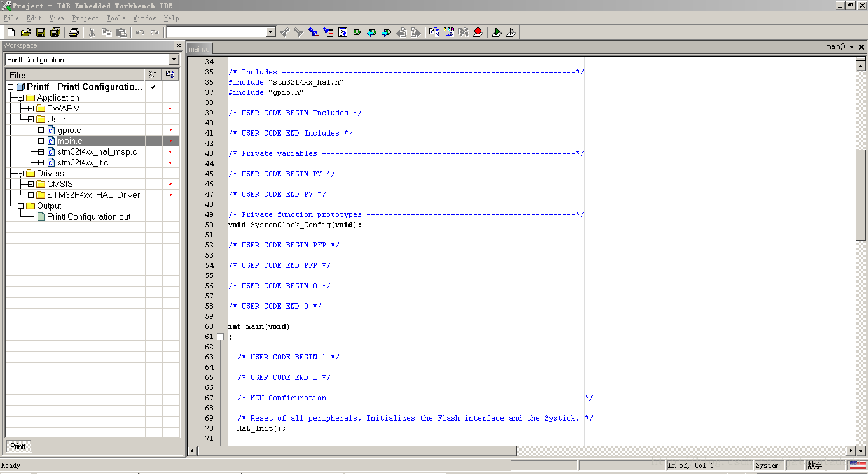Screen dimensions: 868x474
Task: Collapse the Application folder
Action: [x=20, y=97]
